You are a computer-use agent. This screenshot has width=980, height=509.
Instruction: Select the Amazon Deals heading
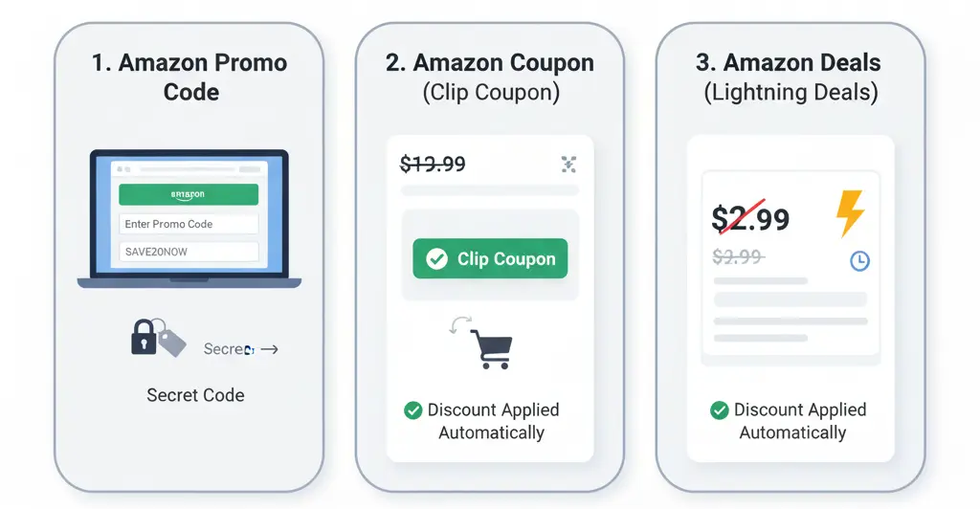(791, 63)
